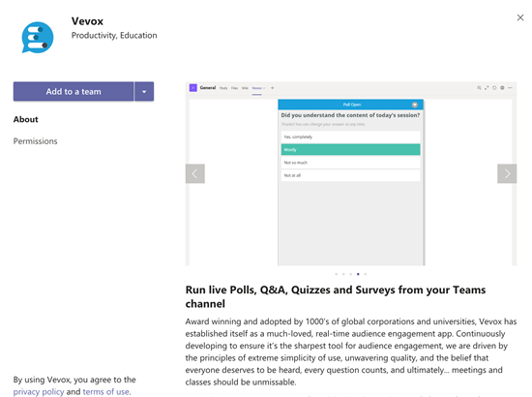Click the poll question 'Did you understand' text
The width and height of the screenshot is (532, 397).
coord(350,115)
